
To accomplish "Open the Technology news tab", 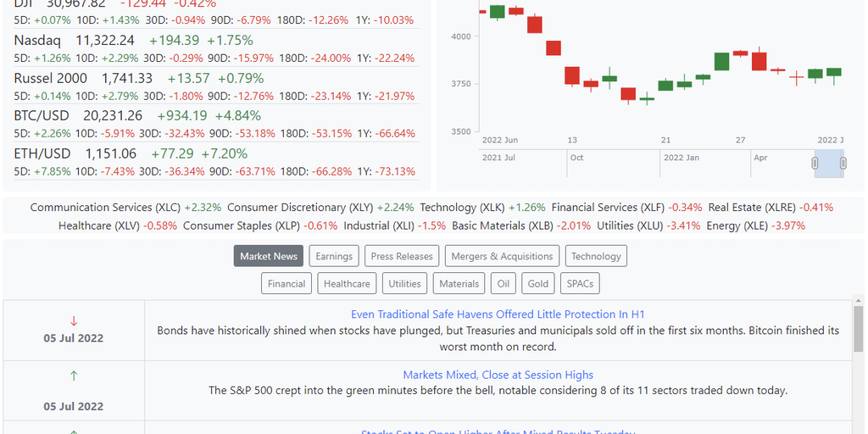I will [596, 256].
